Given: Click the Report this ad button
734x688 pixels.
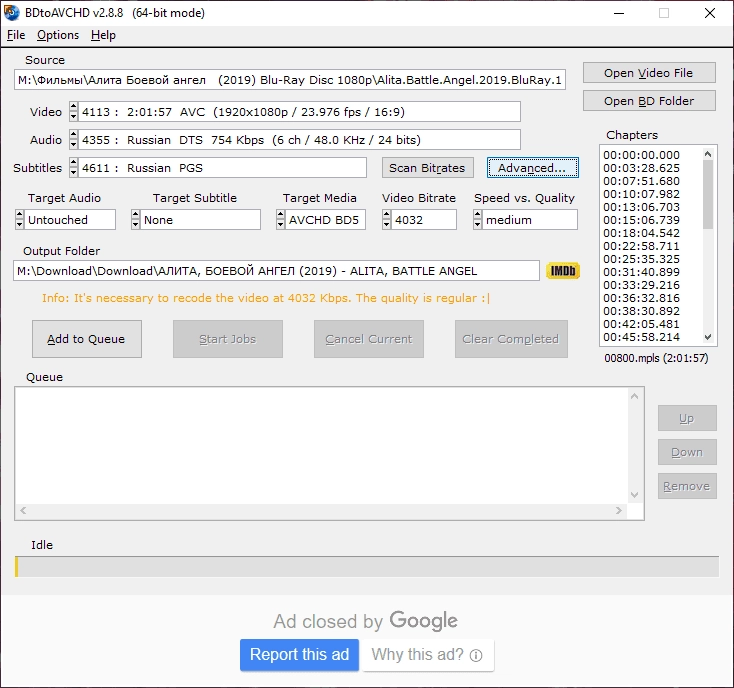Looking at the screenshot, I should tap(300, 655).
